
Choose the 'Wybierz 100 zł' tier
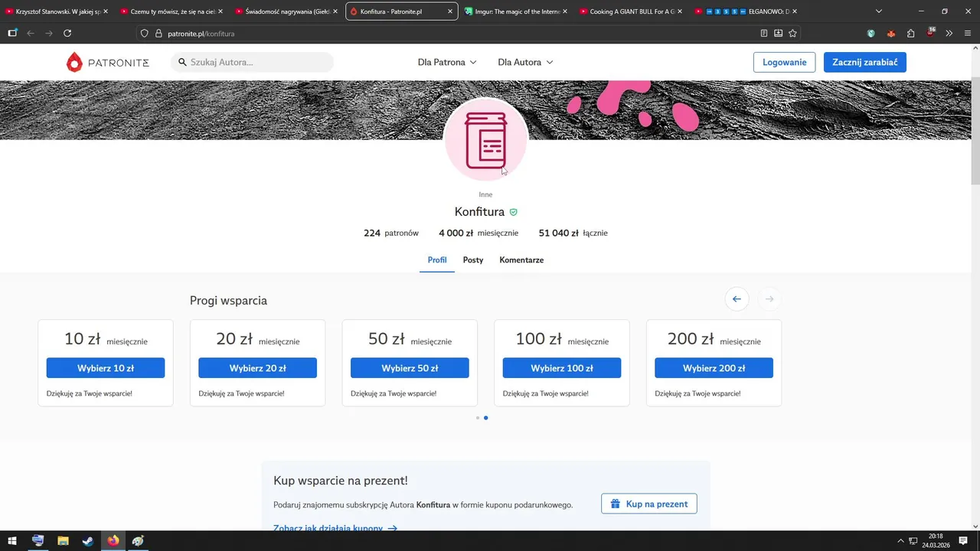pyautogui.click(x=562, y=368)
